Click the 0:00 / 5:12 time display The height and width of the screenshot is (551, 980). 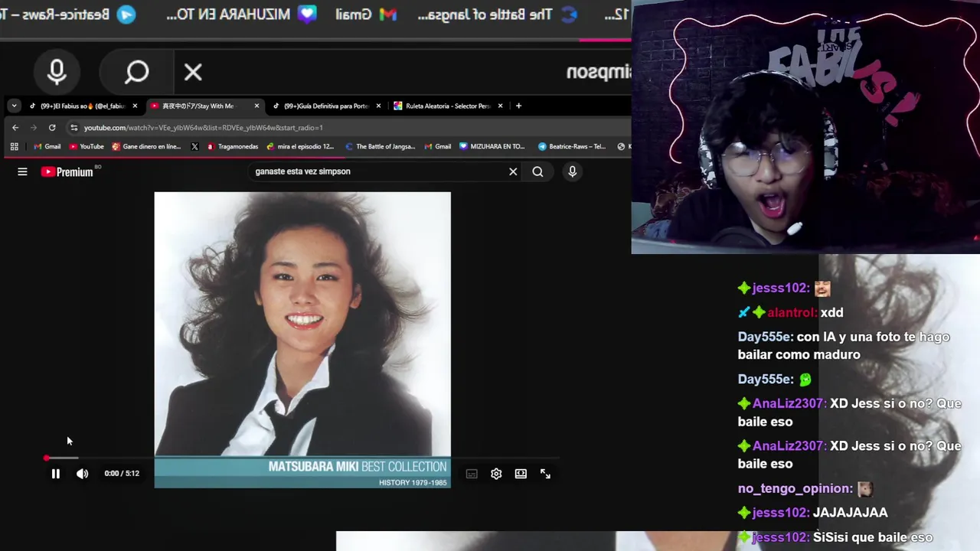tap(122, 474)
